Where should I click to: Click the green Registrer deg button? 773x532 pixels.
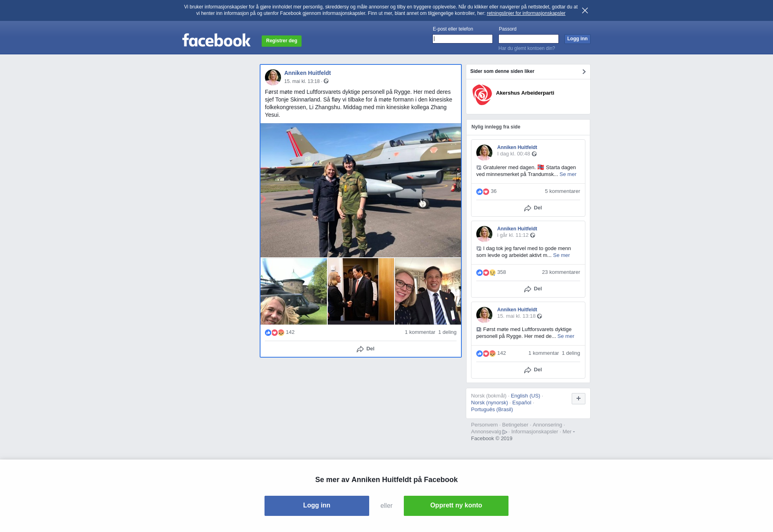point(281,41)
